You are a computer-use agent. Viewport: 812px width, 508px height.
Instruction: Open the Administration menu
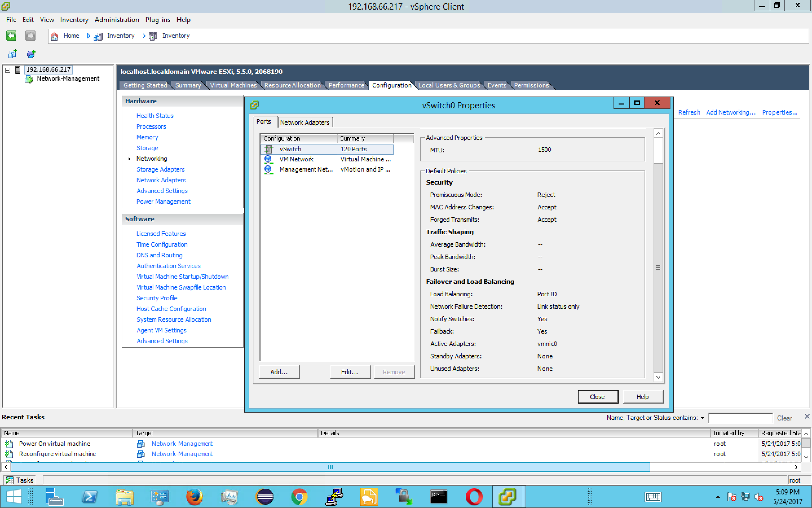(117, 20)
